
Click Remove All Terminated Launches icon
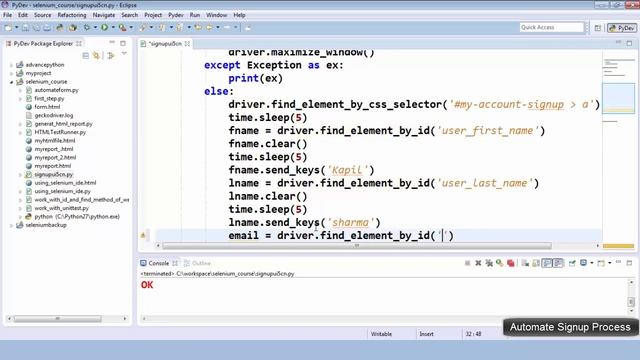[489, 263]
